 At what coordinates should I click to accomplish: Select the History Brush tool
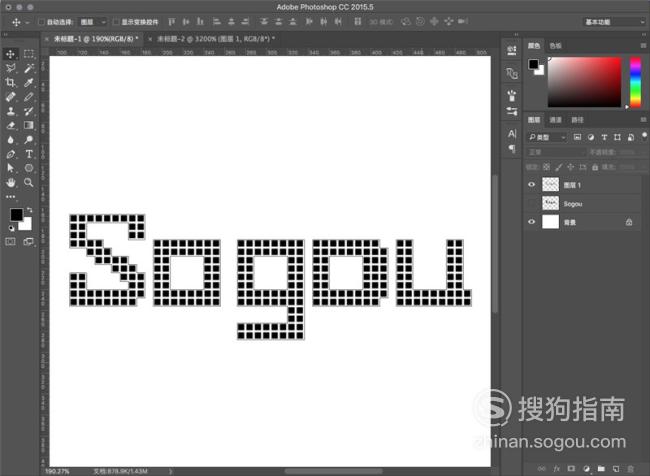29,111
